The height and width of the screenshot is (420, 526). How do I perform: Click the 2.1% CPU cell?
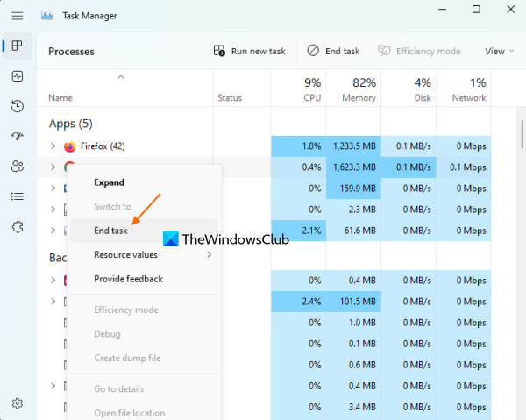(x=298, y=231)
